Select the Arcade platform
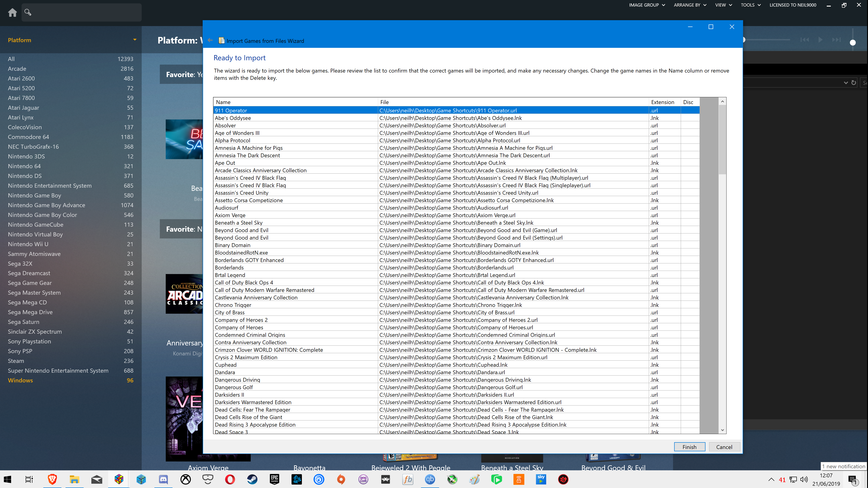The image size is (868, 488). click(x=71, y=68)
